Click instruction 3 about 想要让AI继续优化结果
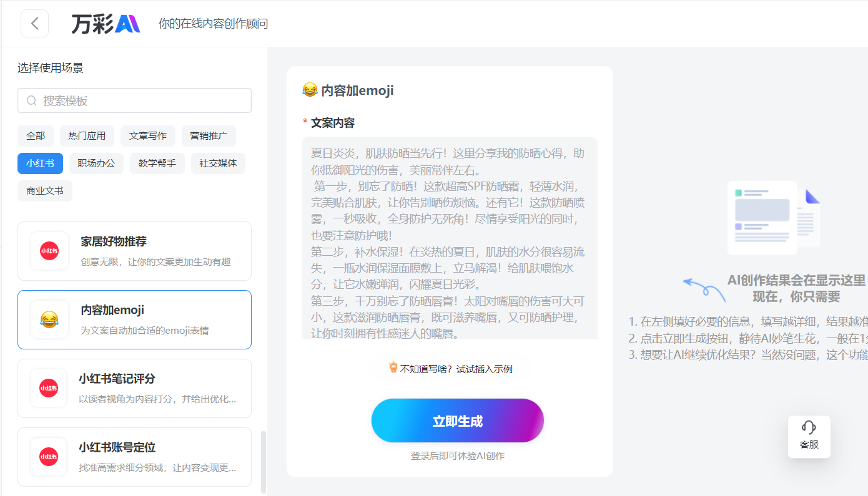 748,356
